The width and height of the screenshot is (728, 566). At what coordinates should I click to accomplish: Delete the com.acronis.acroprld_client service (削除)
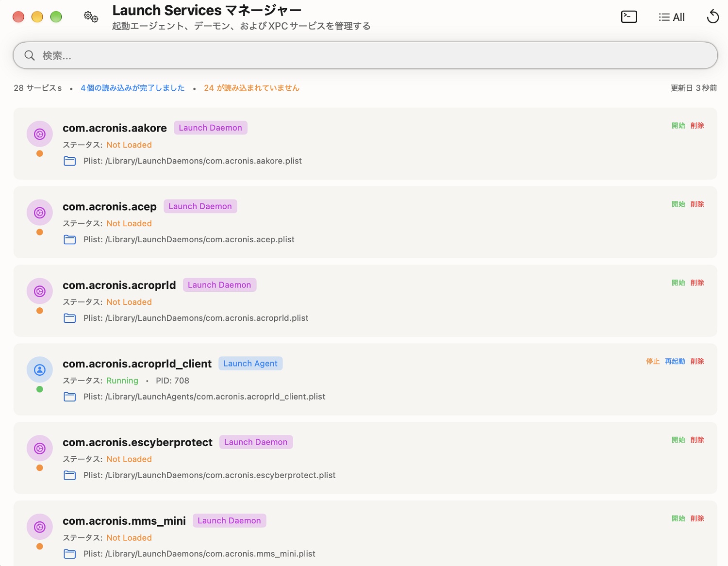(x=697, y=362)
